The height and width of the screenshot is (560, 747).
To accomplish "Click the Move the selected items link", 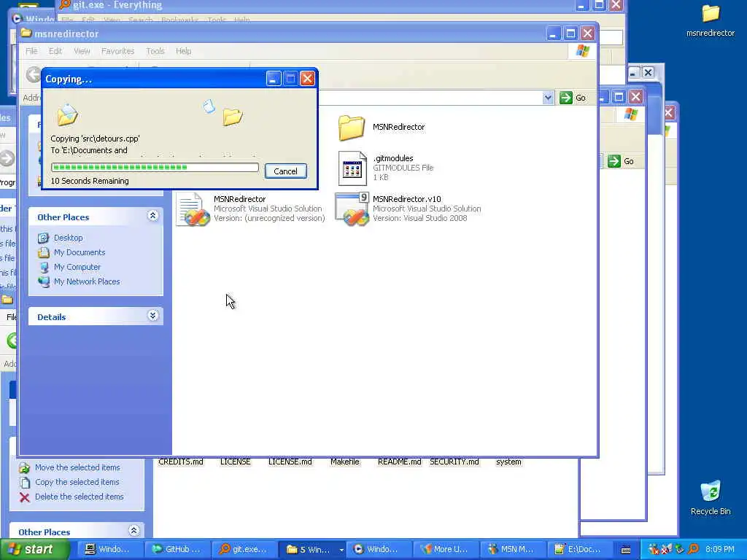I will point(77,467).
